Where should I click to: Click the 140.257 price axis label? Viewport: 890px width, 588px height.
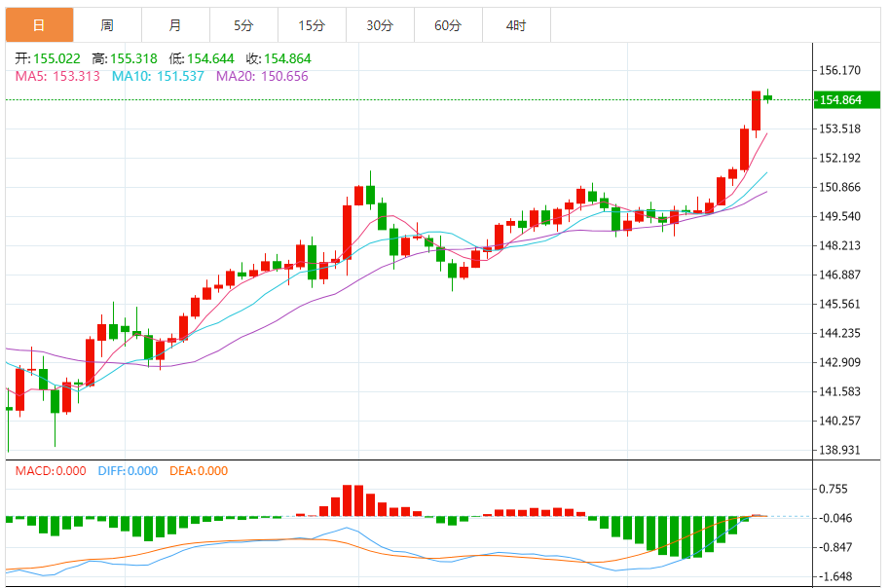pyautogui.click(x=839, y=421)
